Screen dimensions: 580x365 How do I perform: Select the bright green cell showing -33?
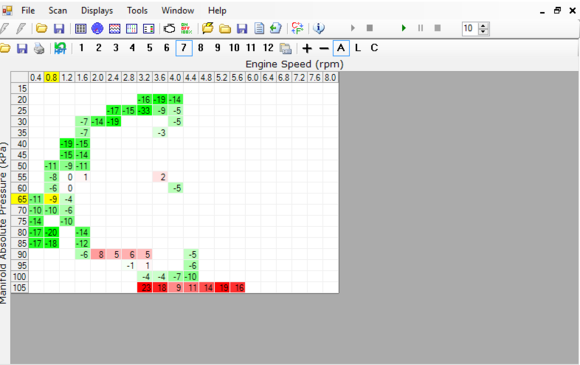145,110
